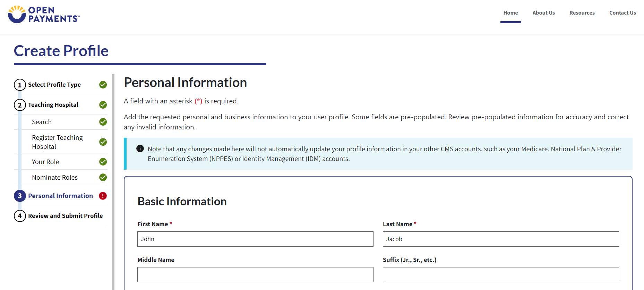Click the step 4 circle number icon
Screen dimensions: 644x290
pos(20,216)
